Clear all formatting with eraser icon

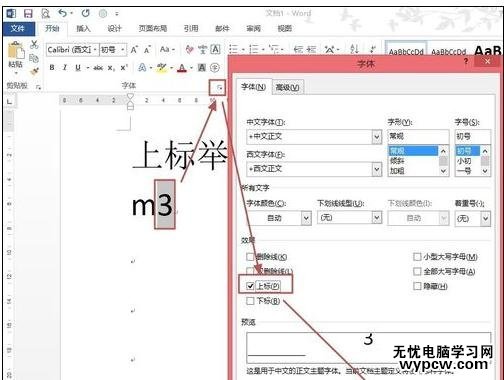(x=190, y=50)
